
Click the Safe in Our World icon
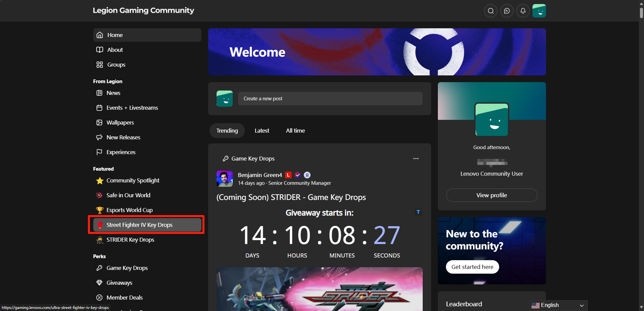click(99, 195)
